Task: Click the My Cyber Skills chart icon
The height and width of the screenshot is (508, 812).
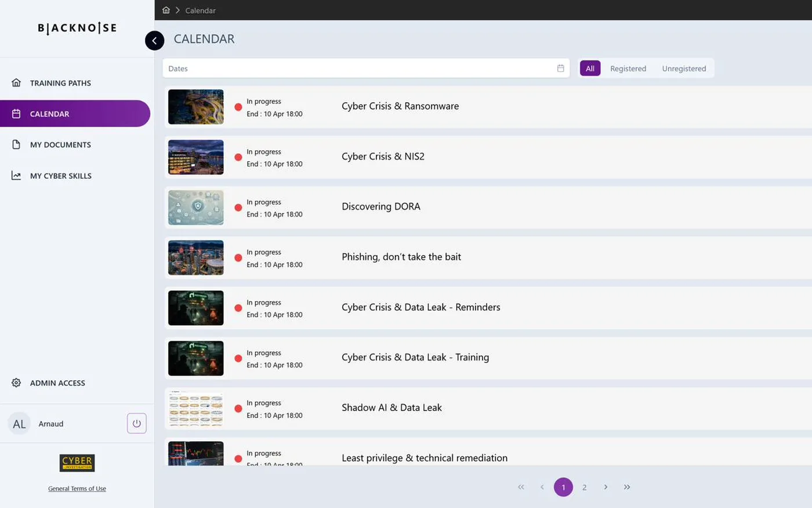Action: click(x=16, y=175)
